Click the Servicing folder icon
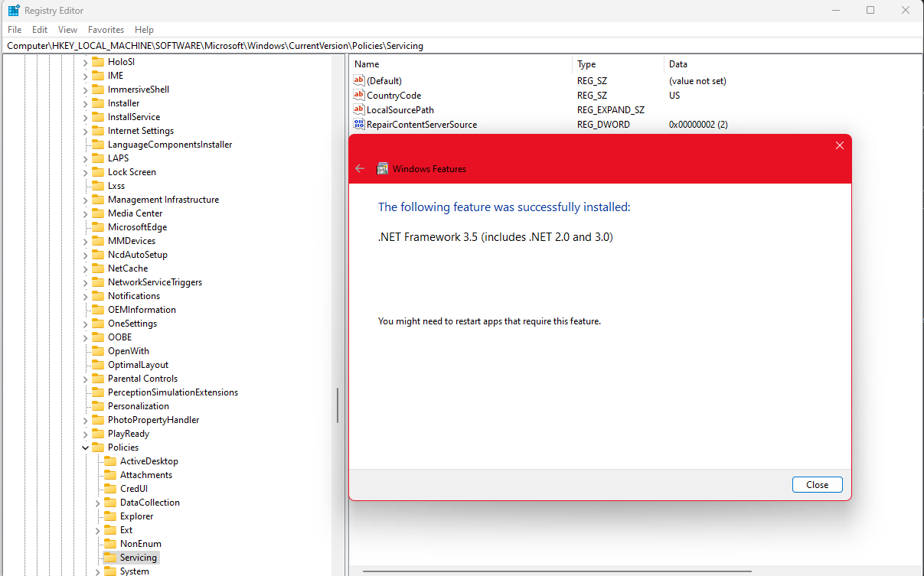 [109, 557]
